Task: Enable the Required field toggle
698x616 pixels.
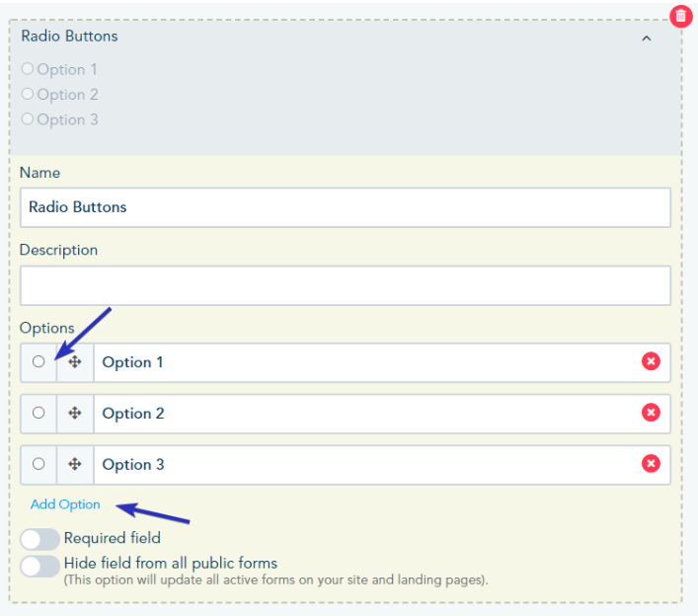Action: tap(39, 539)
